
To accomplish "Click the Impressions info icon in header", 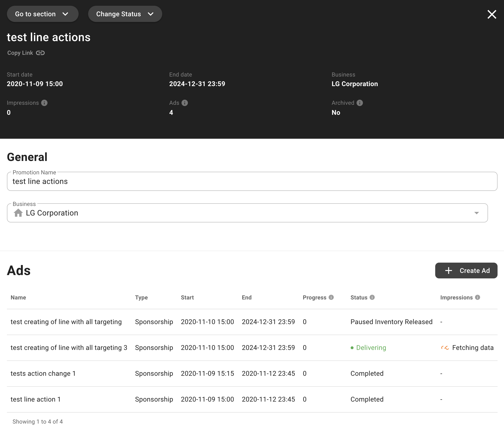I will coord(44,103).
